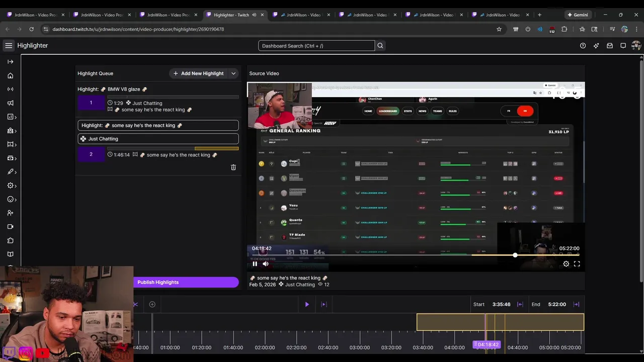Open the add-person icon in sidebar
This screenshot has width=644, height=362.
pyautogui.click(x=10, y=213)
